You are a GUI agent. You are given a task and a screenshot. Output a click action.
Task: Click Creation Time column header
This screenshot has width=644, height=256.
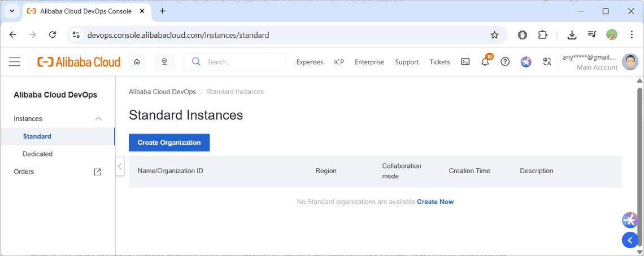point(469,171)
